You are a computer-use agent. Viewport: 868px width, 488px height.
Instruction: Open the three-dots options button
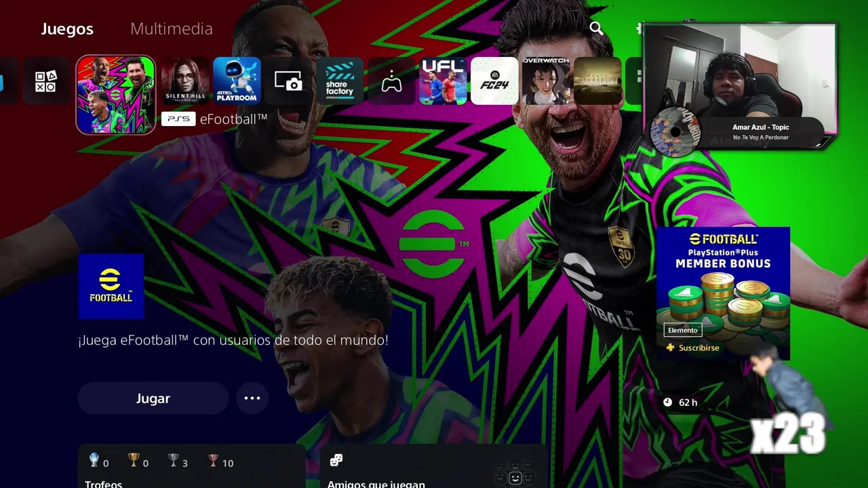[252, 398]
